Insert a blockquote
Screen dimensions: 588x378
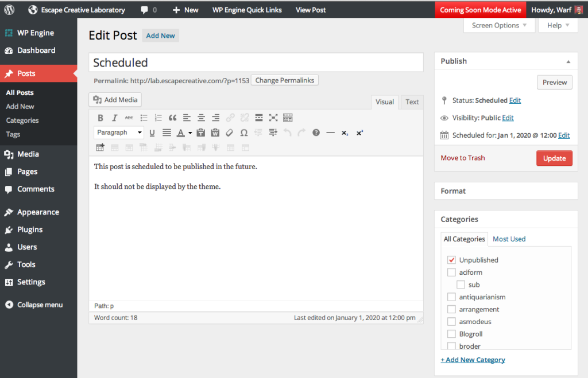pyautogui.click(x=172, y=118)
